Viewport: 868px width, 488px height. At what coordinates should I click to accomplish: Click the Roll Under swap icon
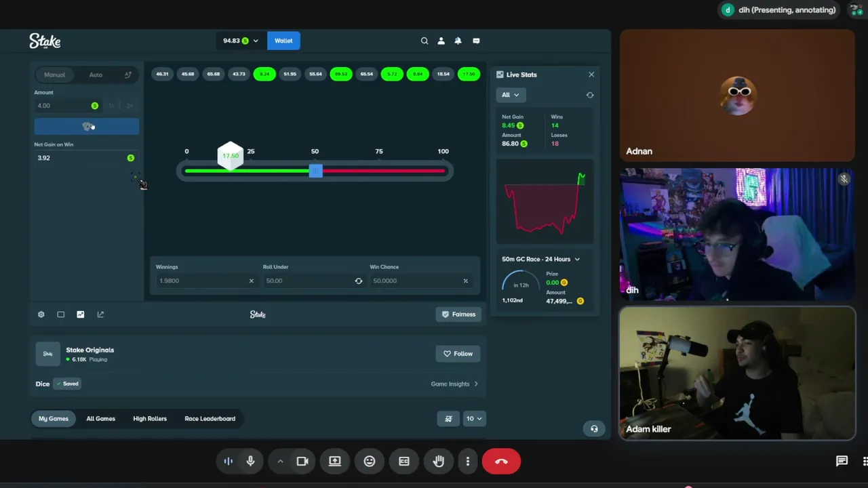[x=359, y=281]
